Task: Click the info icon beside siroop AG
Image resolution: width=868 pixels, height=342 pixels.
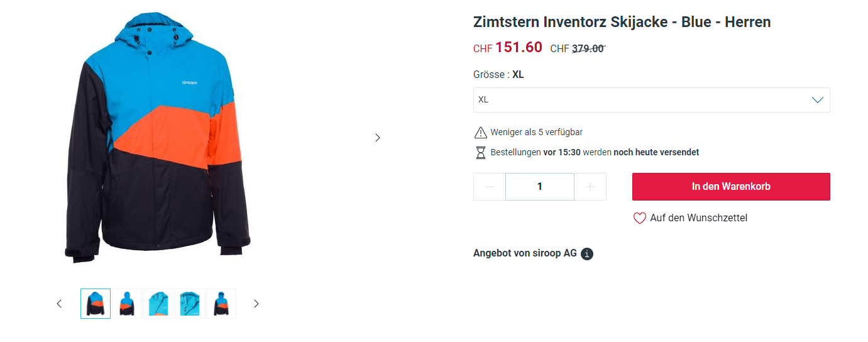Action: [587, 254]
